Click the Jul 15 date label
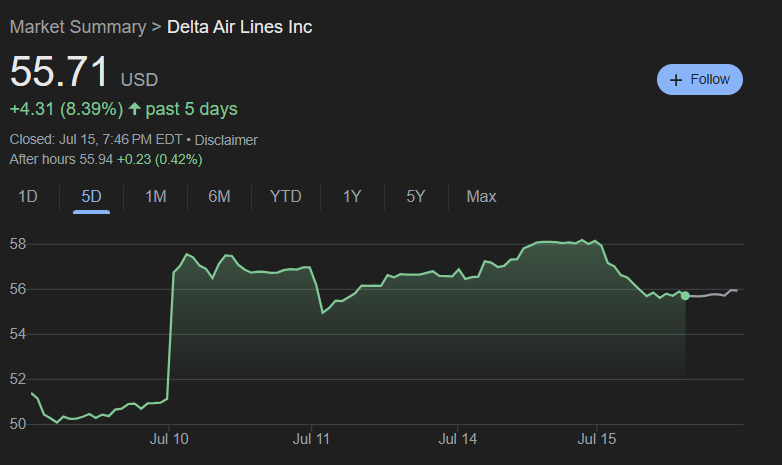The image size is (782, 465). click(x=596, y=438)
